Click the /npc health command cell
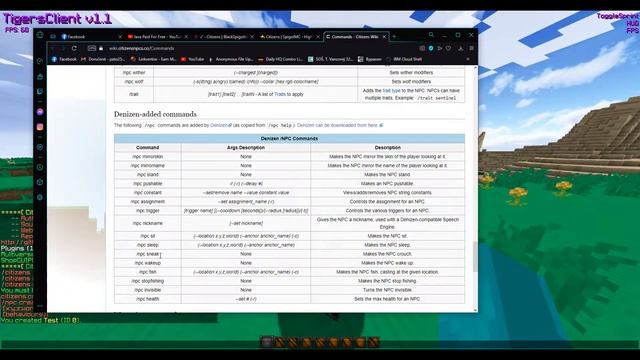 148,299
